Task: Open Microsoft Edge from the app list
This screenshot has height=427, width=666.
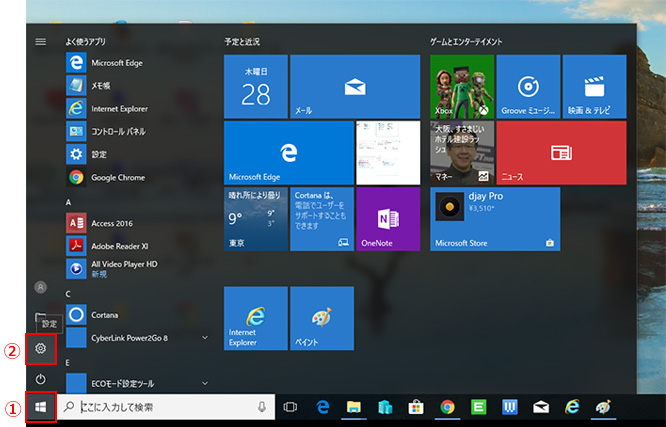Action: (138, 63)
